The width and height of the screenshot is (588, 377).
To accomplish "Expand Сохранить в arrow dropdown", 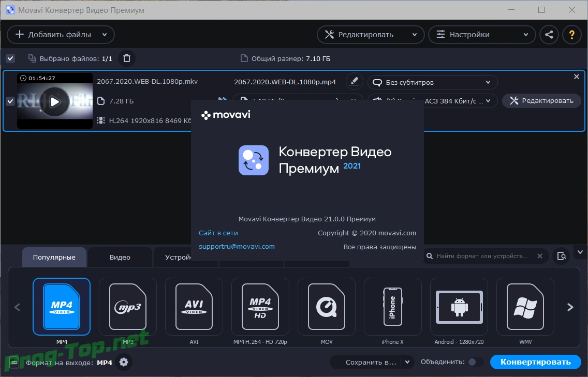I will tap(407, 362).
